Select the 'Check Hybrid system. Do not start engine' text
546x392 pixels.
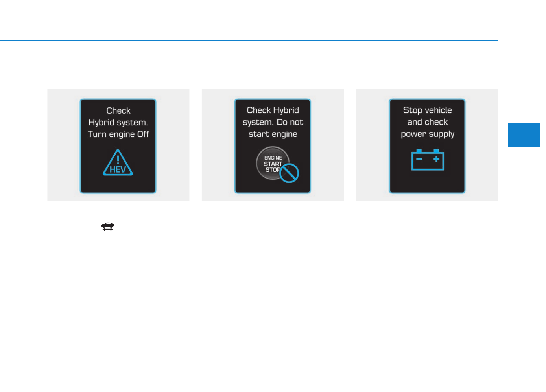pos(273,122)
